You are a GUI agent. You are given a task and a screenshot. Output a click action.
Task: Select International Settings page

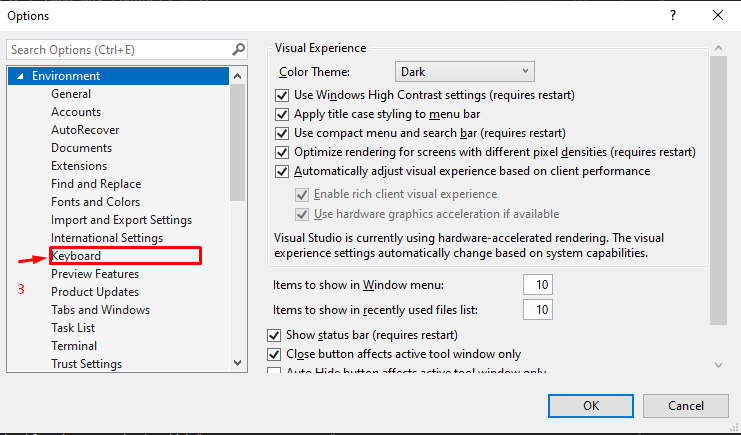coord(107,238)
